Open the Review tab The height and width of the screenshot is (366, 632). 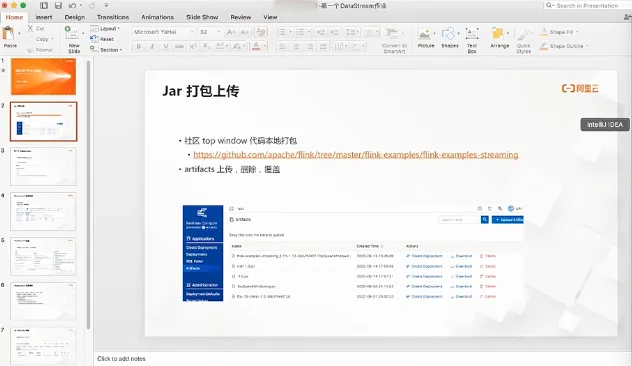(x=241, y=17)
